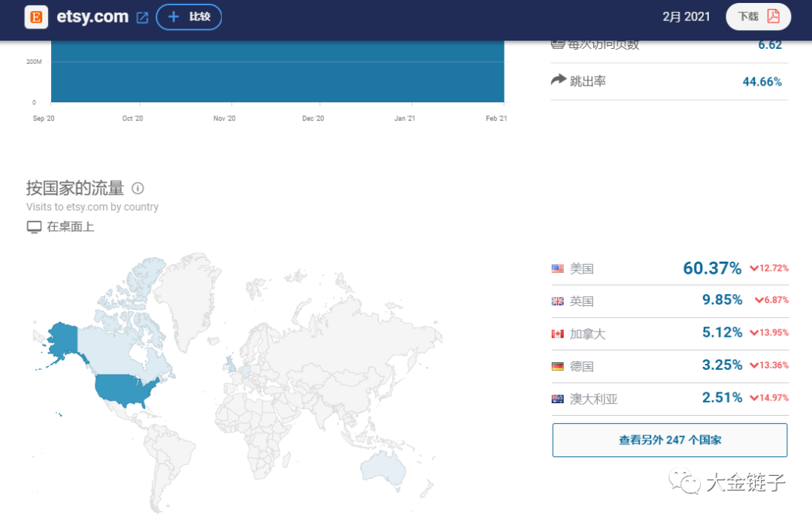
Task: Click the 2.51% traffic share value
Action: tap(722, 397)
